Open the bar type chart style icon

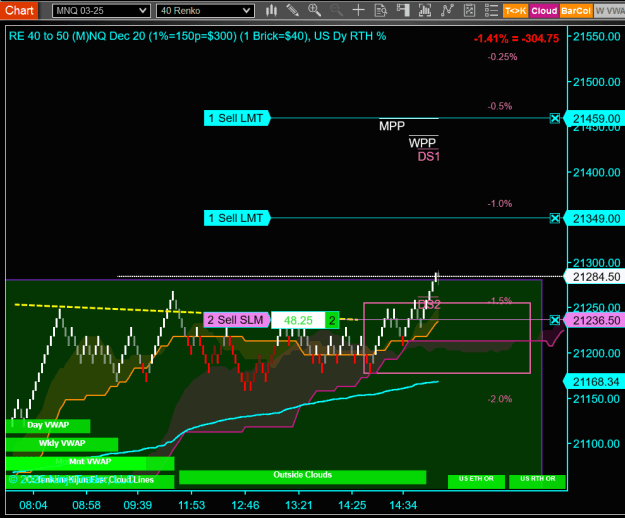pyautogui.click(x=271, y=10)
